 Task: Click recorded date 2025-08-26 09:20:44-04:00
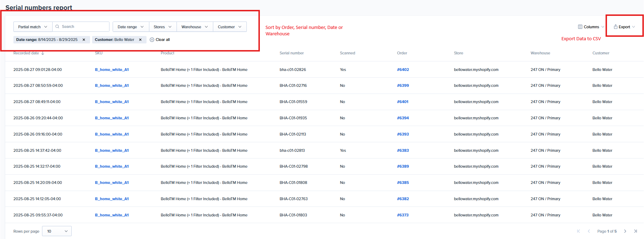tap(38, 118)
